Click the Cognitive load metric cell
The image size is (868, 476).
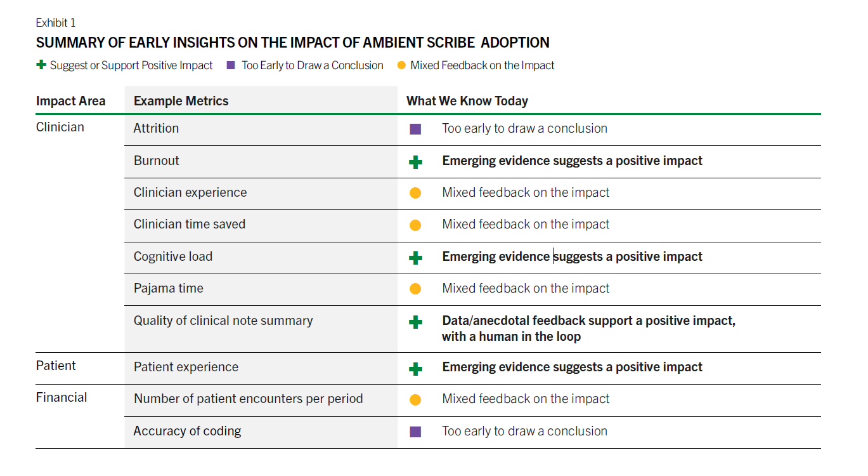(173, 257)
